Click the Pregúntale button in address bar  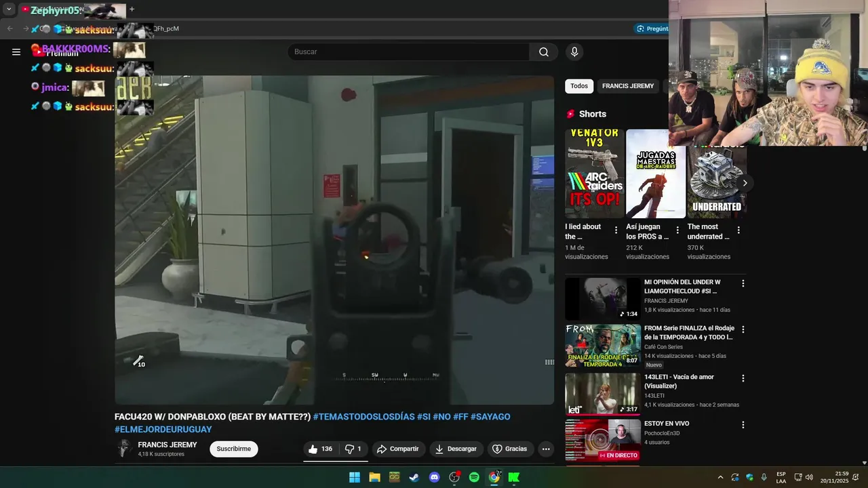(652, 28)
